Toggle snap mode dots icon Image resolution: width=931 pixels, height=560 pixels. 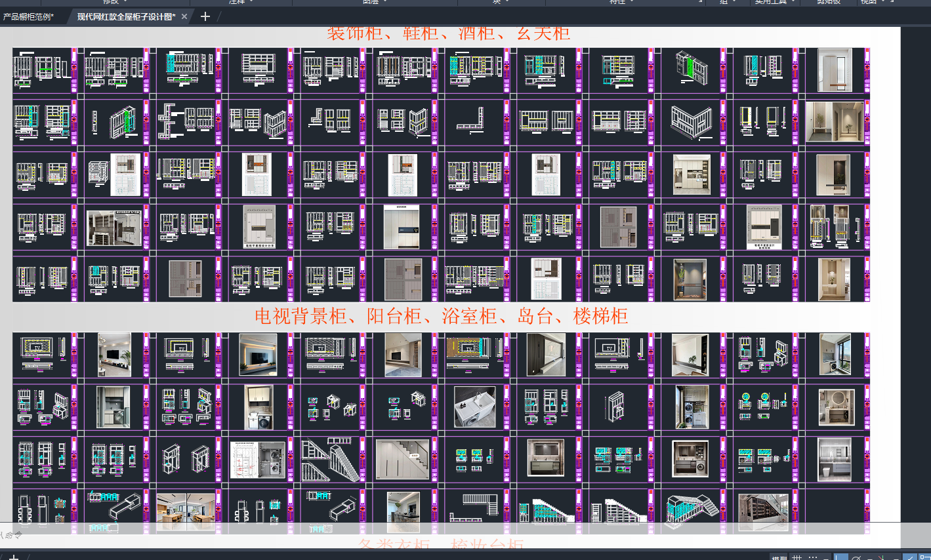(x=813, y=558)
